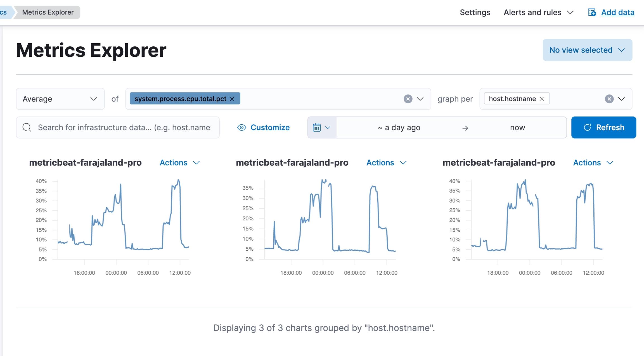Click the infrastructure data search field
The height and width of the screenshot is (356, 644).
124,128
